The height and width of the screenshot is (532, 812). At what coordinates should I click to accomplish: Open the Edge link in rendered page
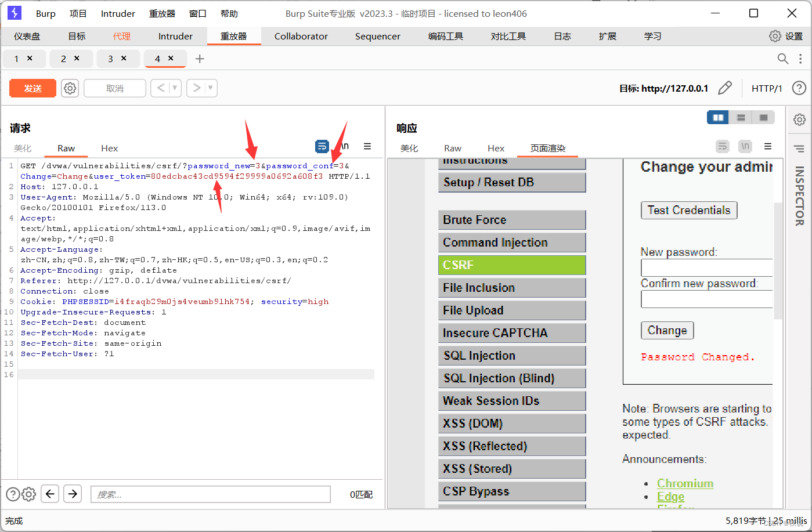tap(670, 497)
